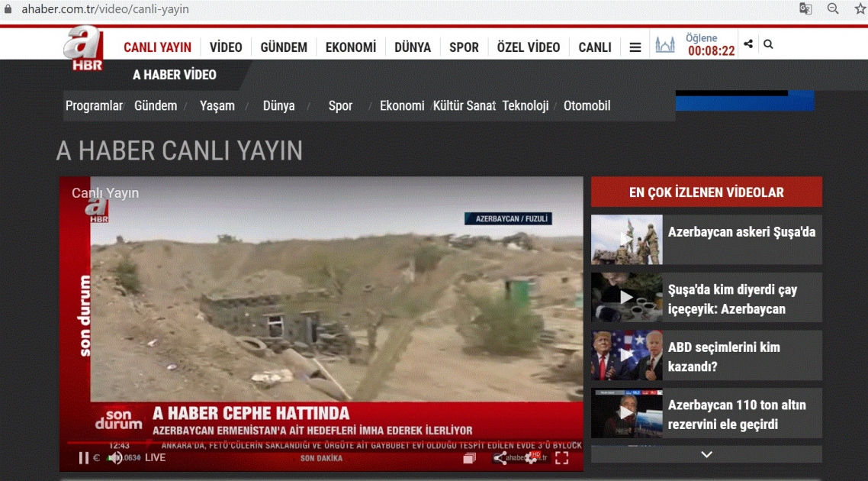Click the blue banner above the sidebar

tap(744, 100)
